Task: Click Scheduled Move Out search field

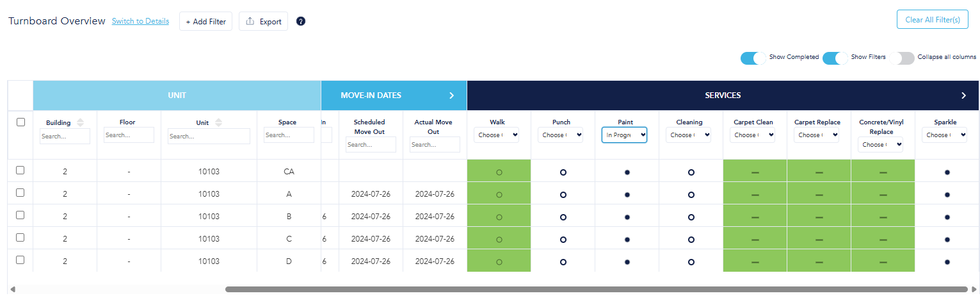Action: (371, 145)
